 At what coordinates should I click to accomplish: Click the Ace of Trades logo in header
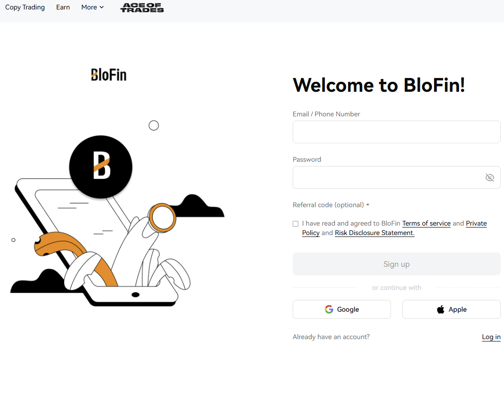pos(142,8)
